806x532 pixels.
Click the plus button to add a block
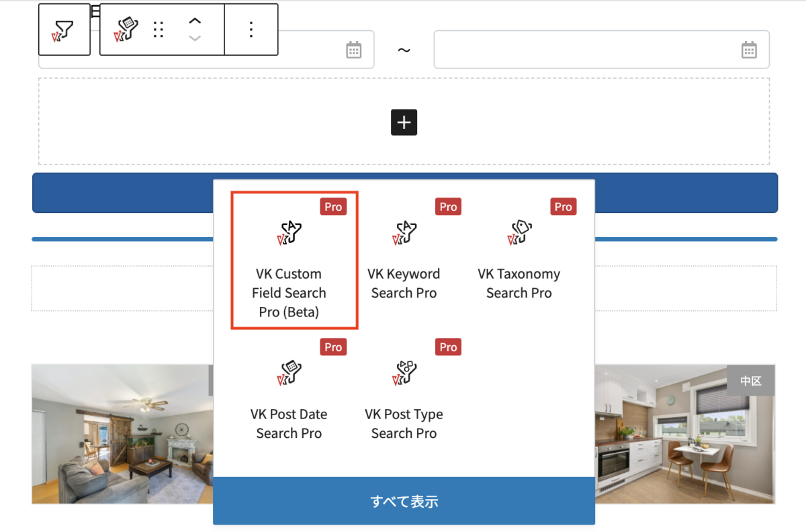click(x=404, y=122)
